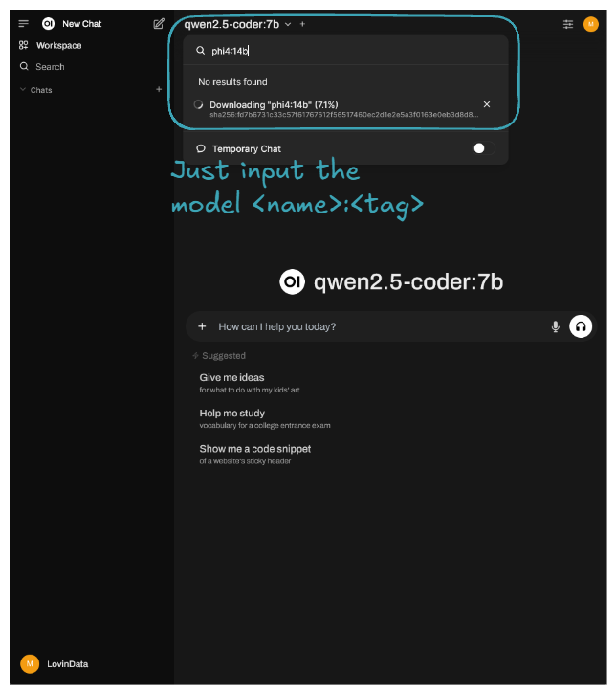
Task: Click plus icon in message box
Action: pyautogui.click(x=202, y=326)
